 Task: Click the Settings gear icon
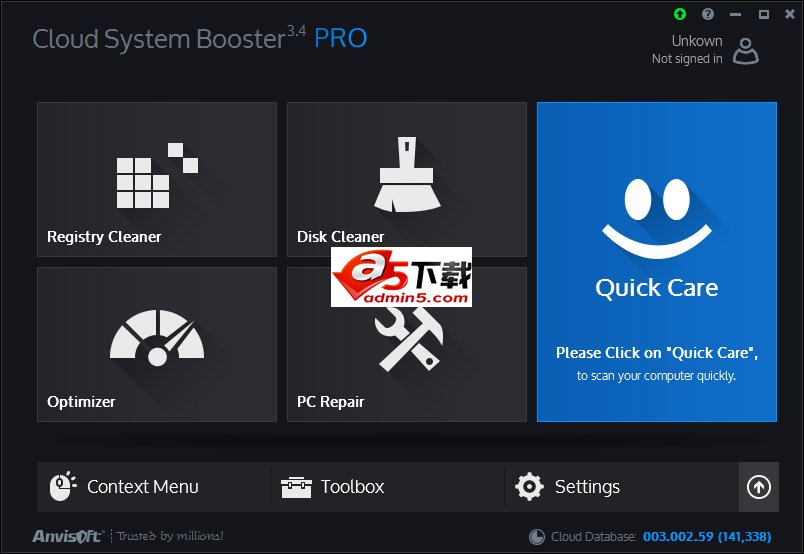pos(529,486)
